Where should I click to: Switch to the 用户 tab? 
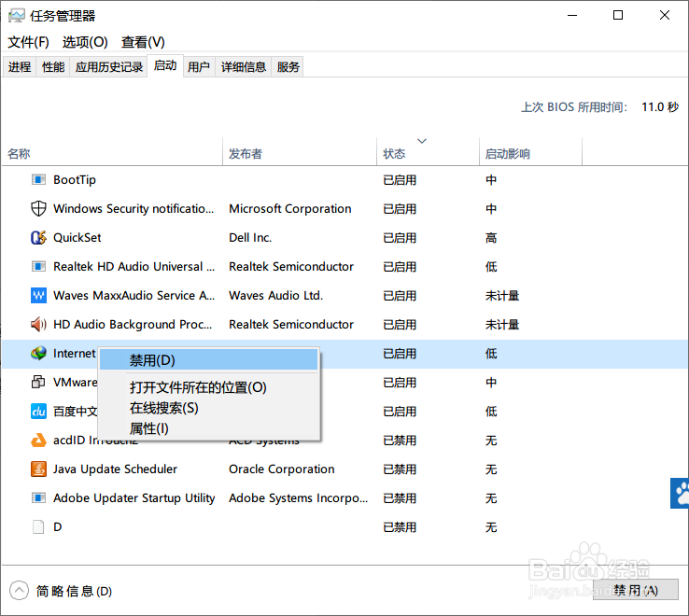pyautogui.click(x=199, y=67)
